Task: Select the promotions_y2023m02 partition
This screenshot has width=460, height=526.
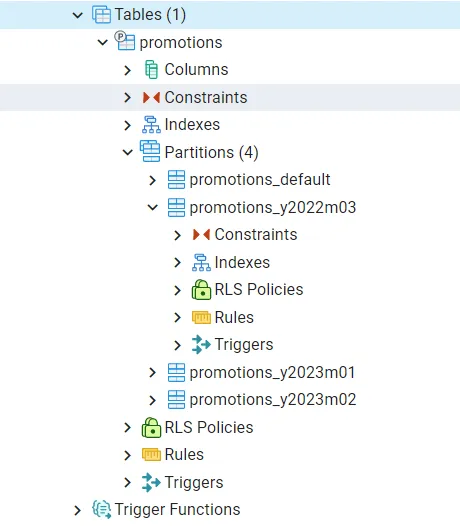Action: (273, 400)
